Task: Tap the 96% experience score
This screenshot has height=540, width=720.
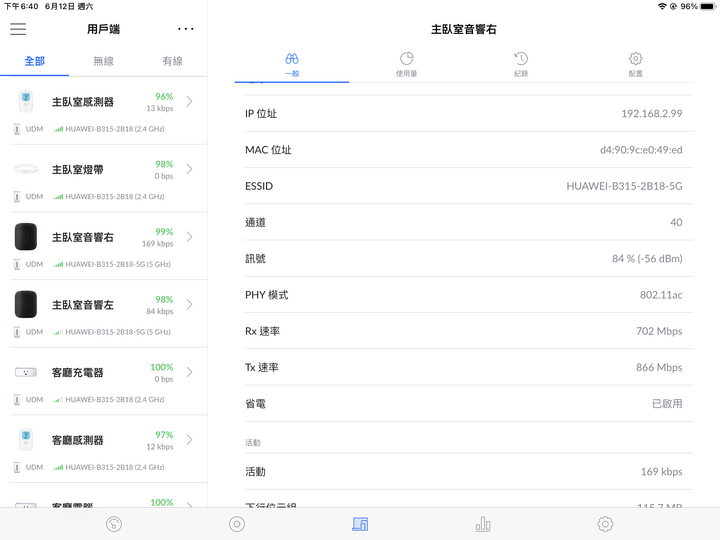Action: click(x=164, y=96)
